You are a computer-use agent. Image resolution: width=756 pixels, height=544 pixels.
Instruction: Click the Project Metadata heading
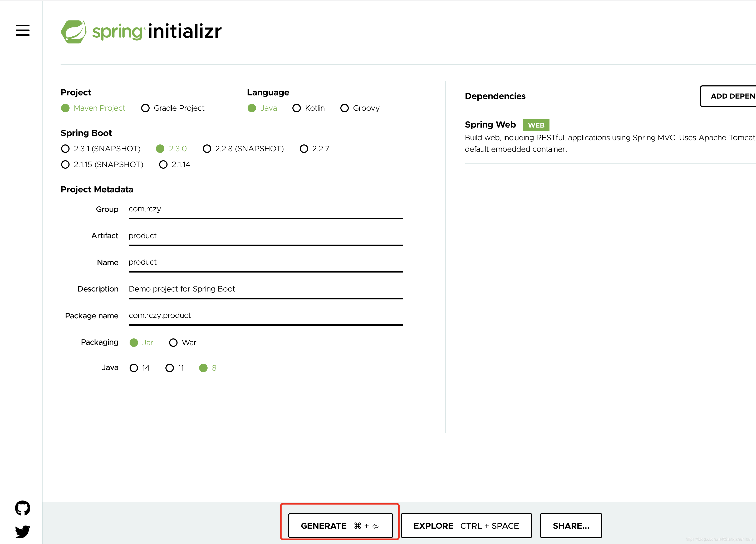pos(97,190)
